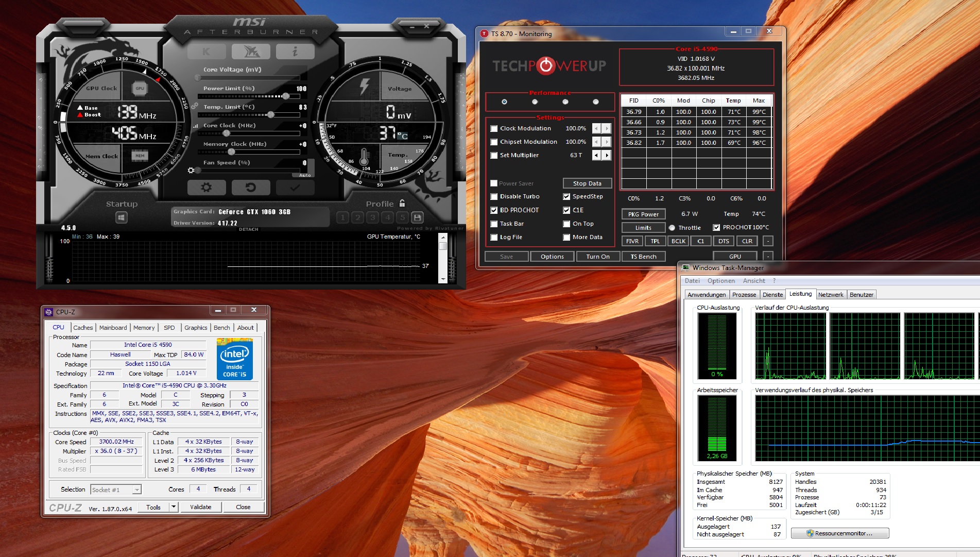This screenshot has height=557, width=980.
Task: Click the Turn On button in ThrottleStop
Action: coord(597,257)
